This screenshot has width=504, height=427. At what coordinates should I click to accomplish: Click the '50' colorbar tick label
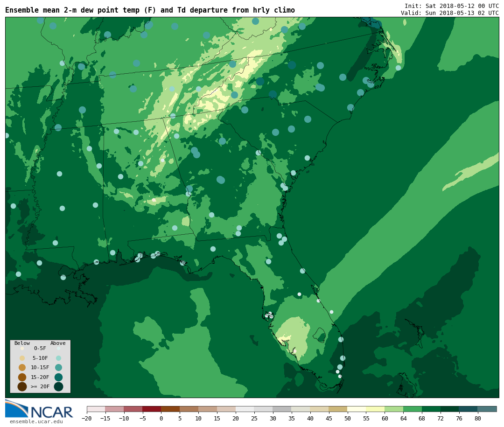click(x=348, y=418)
